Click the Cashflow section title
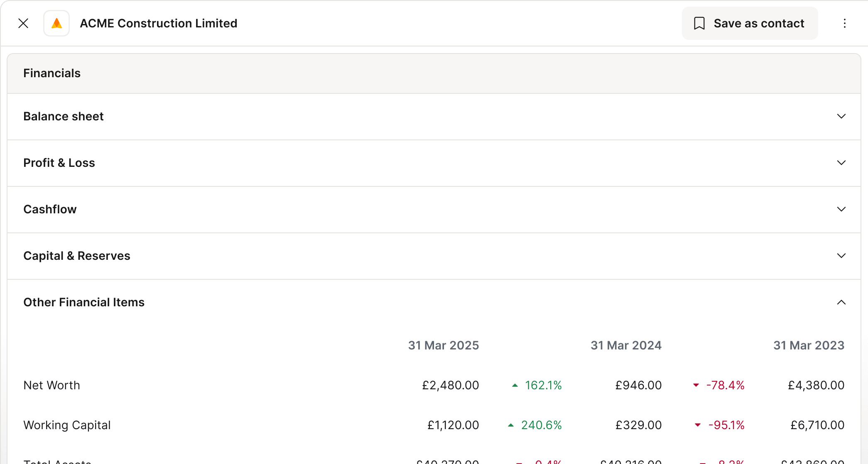This screenshot has height=464, width=868. (50, 209)
